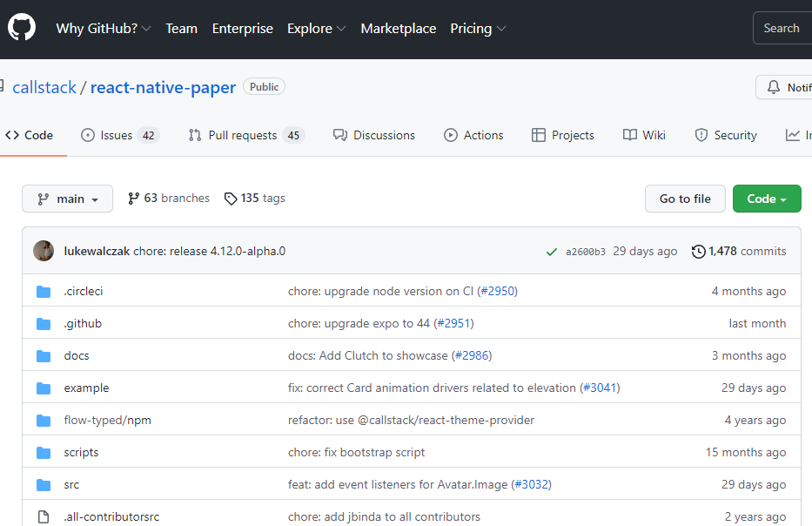This screenshot has width=812, height=526.
Task: Click the Issues circle-dot icon
Action: (88, 135)
